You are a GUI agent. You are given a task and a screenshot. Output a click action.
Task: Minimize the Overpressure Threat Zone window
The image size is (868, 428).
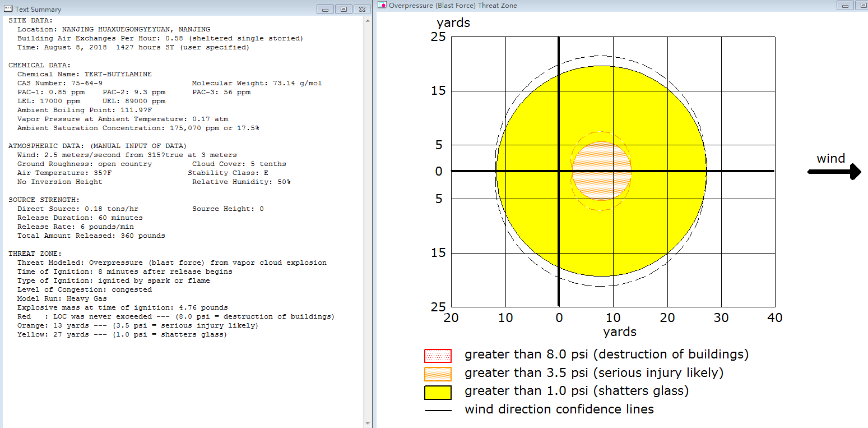pyautogui.click(x=845, y=5)
